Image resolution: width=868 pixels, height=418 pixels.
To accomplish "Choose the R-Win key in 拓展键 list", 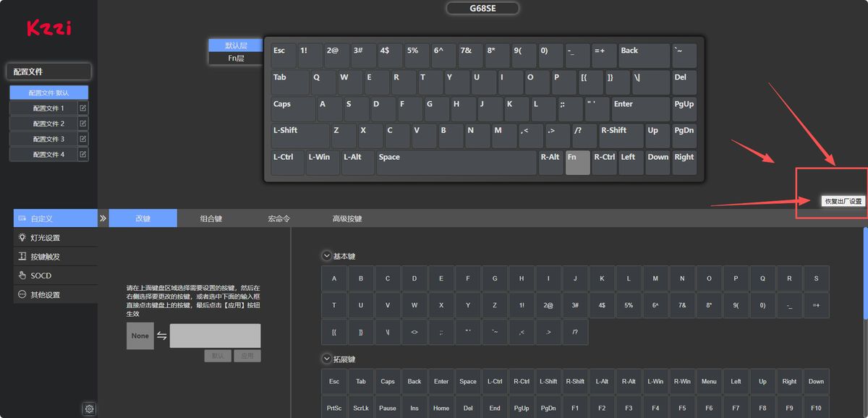I will coord(682,381).
